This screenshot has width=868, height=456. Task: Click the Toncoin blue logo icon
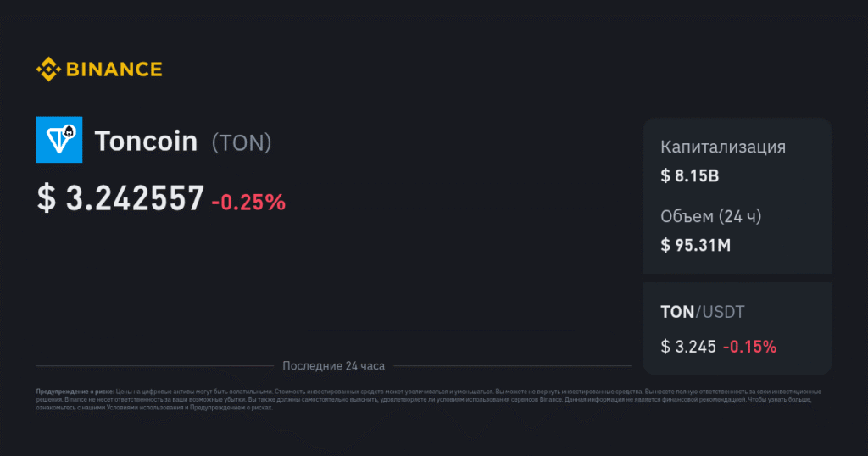[x=59, y=140]
